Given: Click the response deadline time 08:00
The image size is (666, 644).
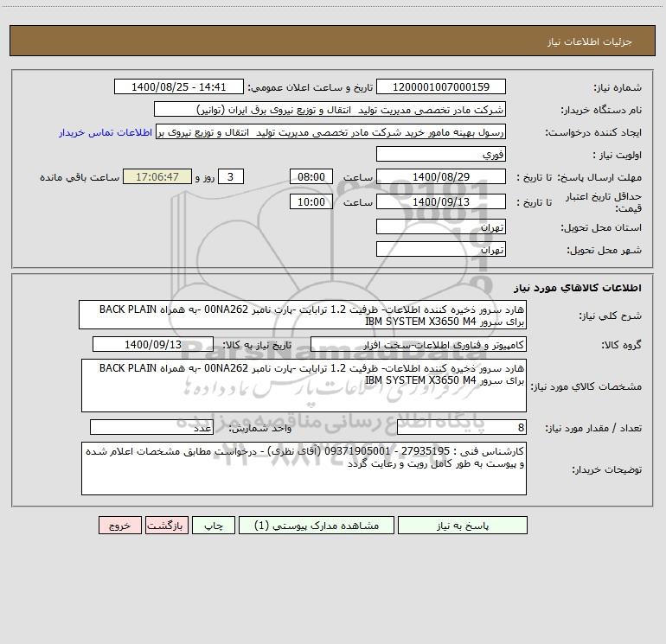Looking at the screenshot, I should coord(311,176).
